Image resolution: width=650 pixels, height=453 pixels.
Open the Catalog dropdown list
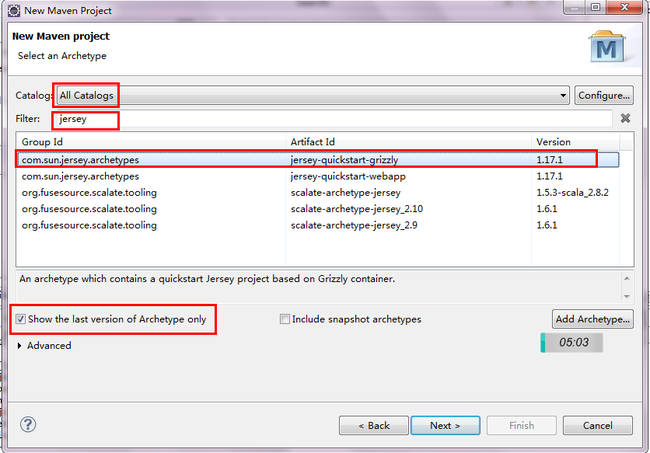tap(313, 95)
